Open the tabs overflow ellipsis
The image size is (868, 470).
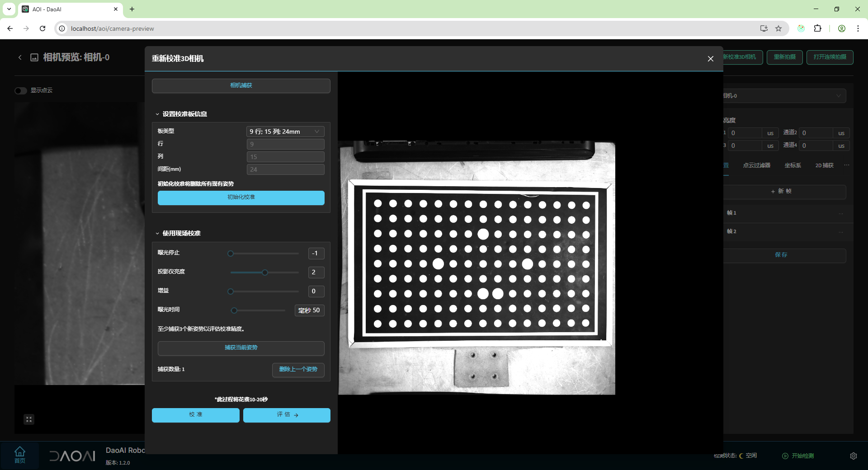coord(846,165)
